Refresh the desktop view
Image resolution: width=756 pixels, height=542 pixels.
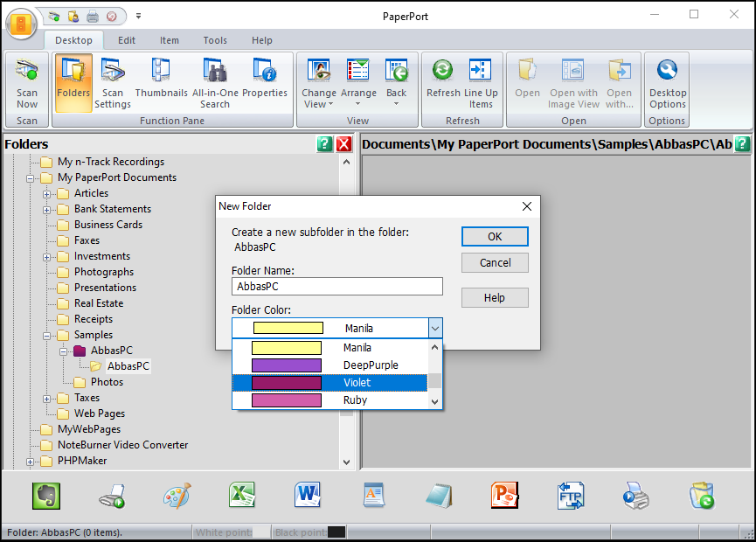[x=442, y=78]
